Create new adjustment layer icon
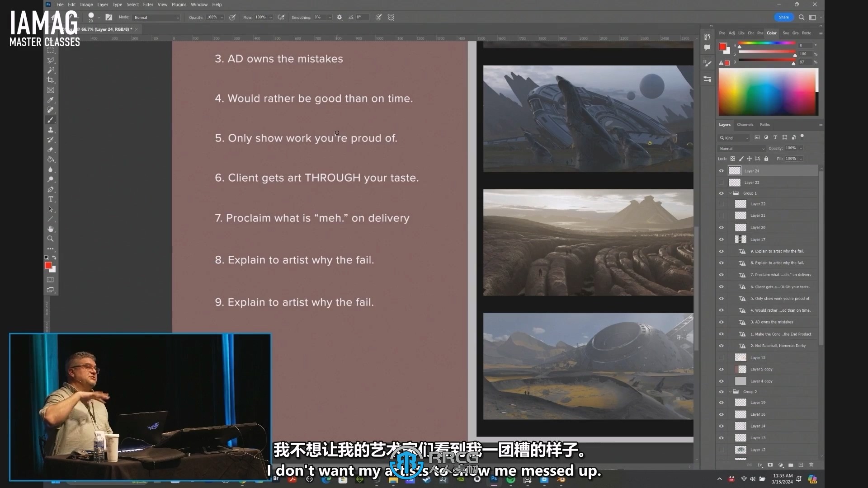This screenshot has width=868, height=488. pyautogui.click(x=780, y=465)
